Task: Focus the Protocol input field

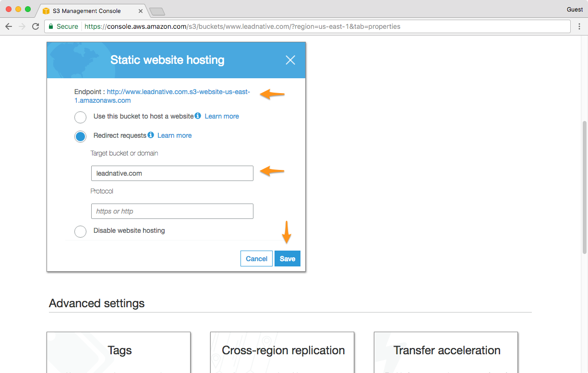Action: pos(172,211)
